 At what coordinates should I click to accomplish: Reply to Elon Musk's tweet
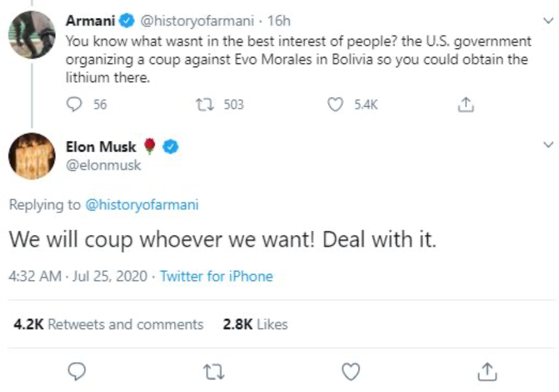76,372
